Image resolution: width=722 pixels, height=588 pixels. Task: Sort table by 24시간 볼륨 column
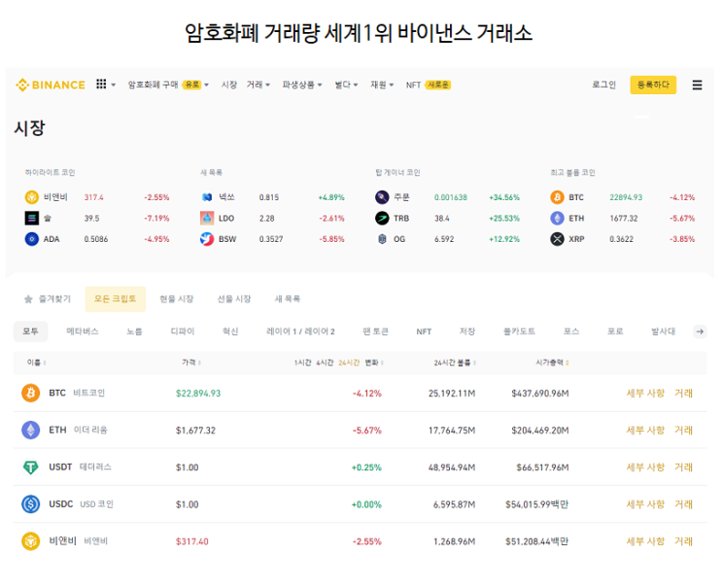(455, 363)
